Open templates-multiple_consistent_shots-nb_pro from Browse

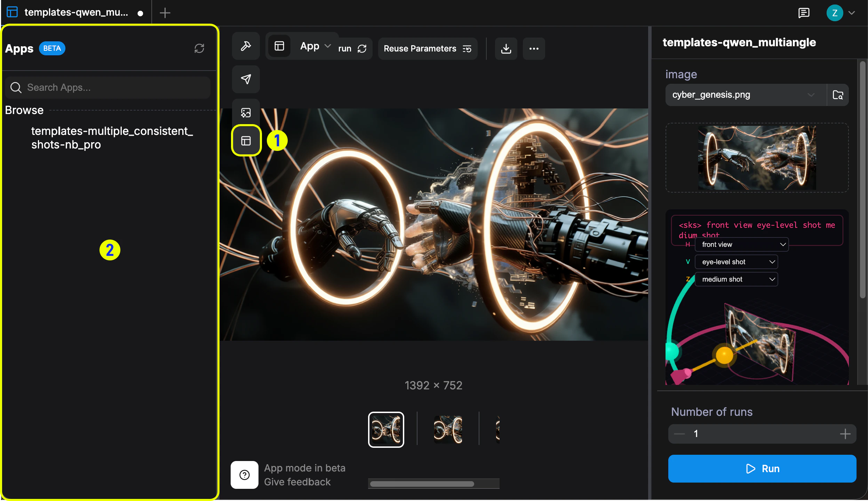(x=112, y=138)
